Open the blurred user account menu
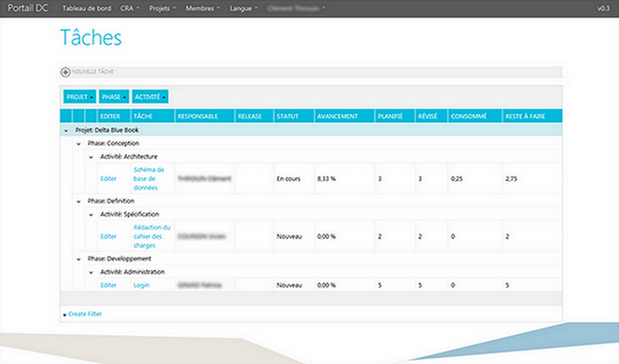Screen dimensions: 619x364 click(296, 8)
